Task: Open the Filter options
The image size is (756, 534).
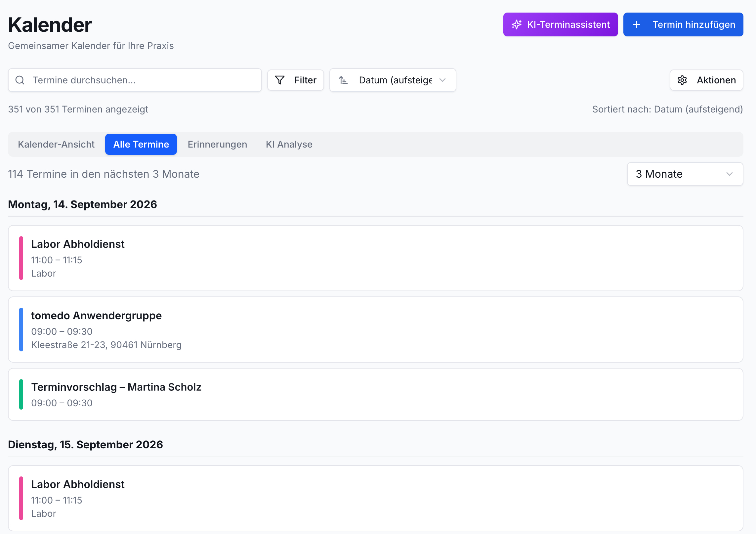Action: click(296, 80)
